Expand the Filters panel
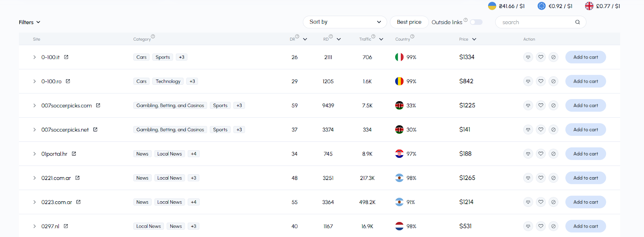This screenshot has height=237, width=644. (29, 22)
